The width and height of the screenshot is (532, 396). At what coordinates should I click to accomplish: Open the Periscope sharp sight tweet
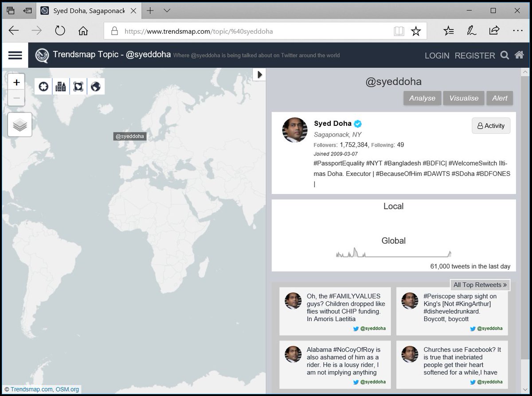click(452, 311)
